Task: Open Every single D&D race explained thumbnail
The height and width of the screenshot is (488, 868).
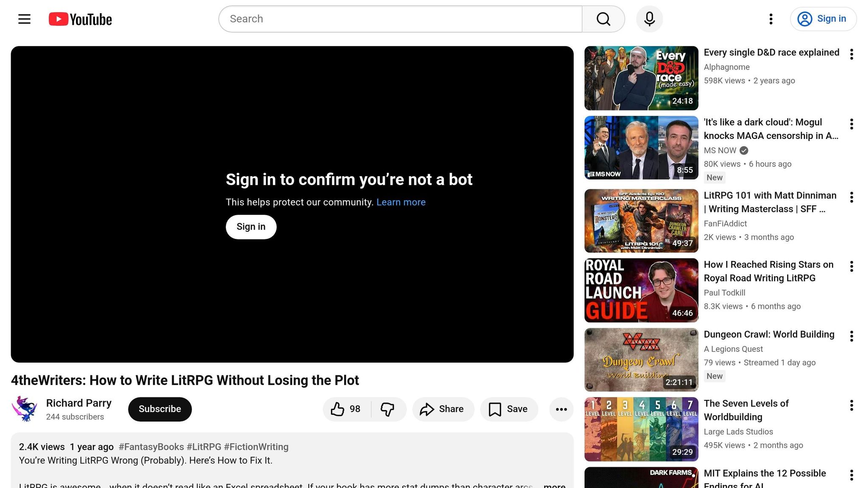Action: point(641,78)
